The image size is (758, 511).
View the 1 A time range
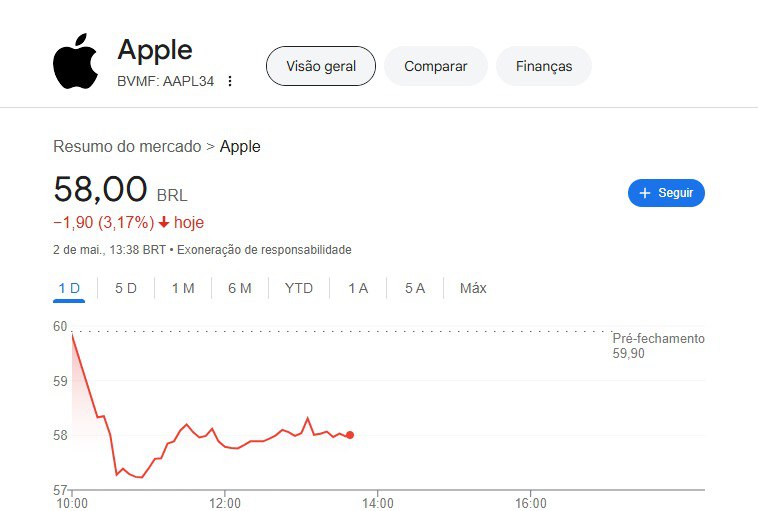pyautogui.click(x=358, y=289)
